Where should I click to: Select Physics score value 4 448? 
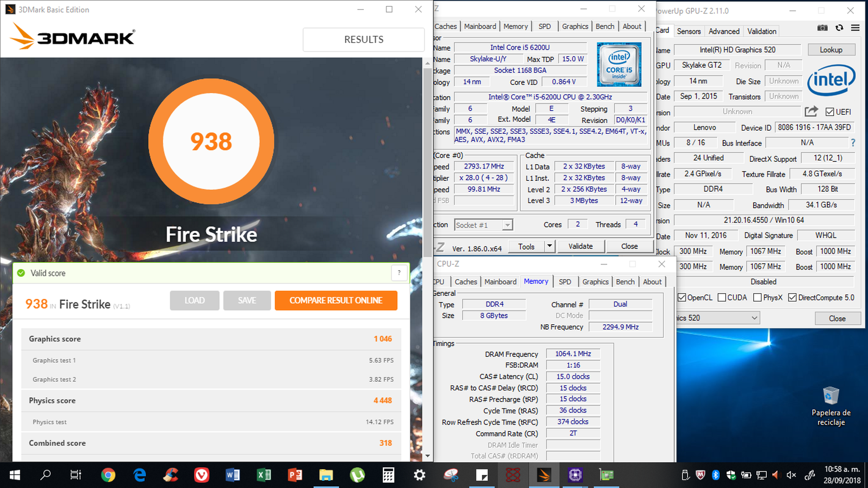[382, 400]
